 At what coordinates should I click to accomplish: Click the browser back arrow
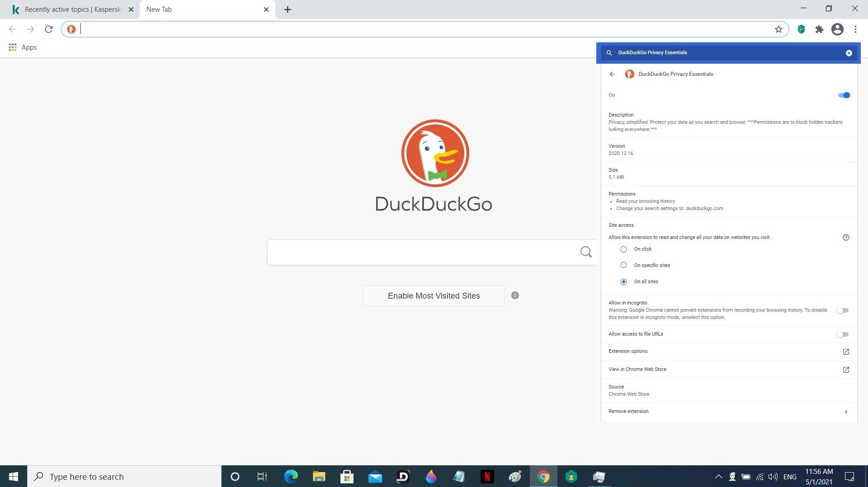click(x=12, y=29)
